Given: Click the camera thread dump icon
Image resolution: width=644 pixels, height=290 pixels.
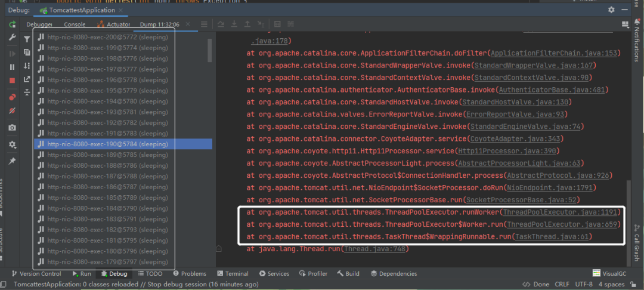Looking at the screenshot, I should coord(13,128).
